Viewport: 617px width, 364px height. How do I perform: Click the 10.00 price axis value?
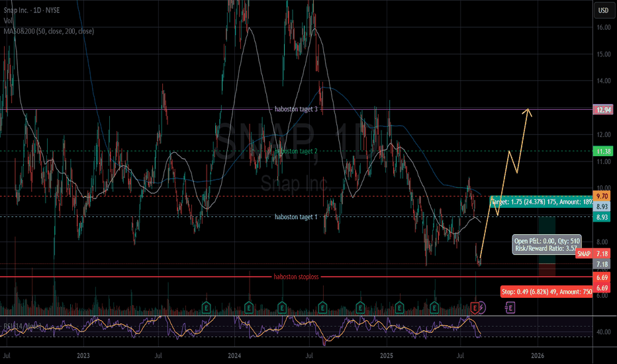[603, 188]
